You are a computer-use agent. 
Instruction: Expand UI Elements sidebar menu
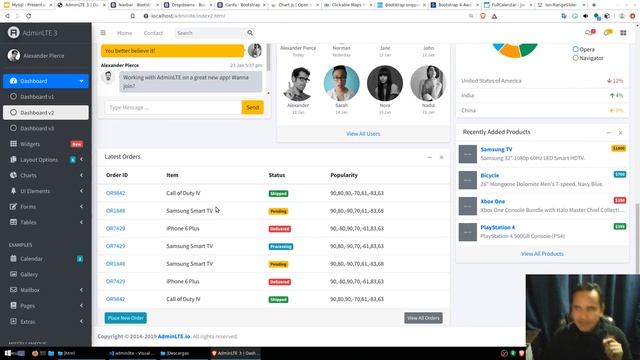[46, 191]
